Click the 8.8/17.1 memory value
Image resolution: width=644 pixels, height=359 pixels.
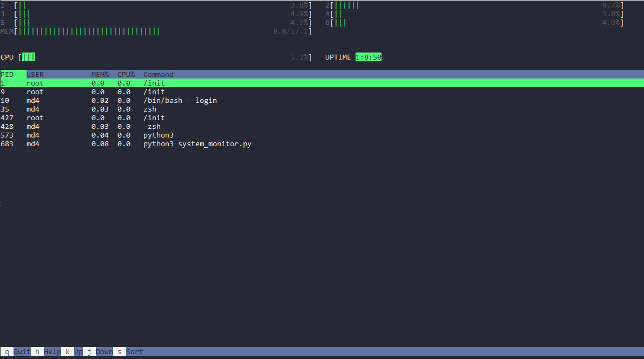[291, 31]
